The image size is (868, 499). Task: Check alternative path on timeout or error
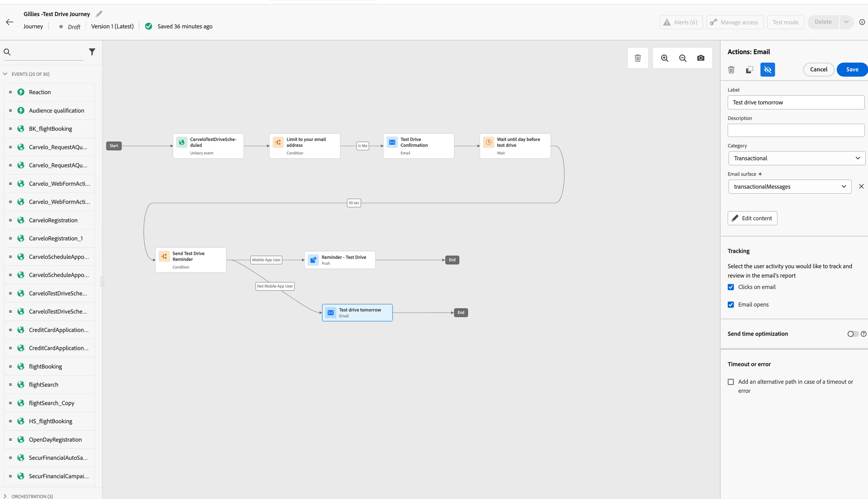[x=731, y=382]
